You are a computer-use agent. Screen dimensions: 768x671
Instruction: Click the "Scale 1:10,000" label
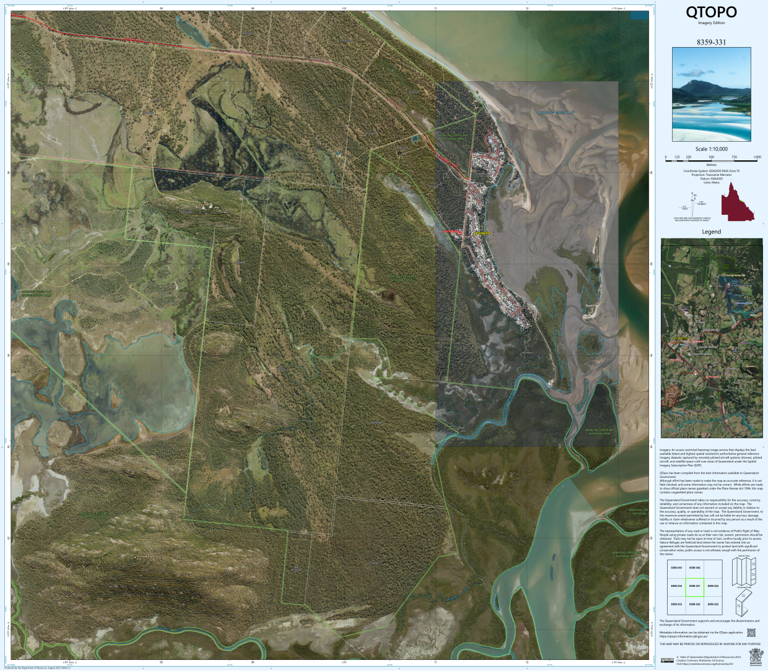[x=711, y=149]
